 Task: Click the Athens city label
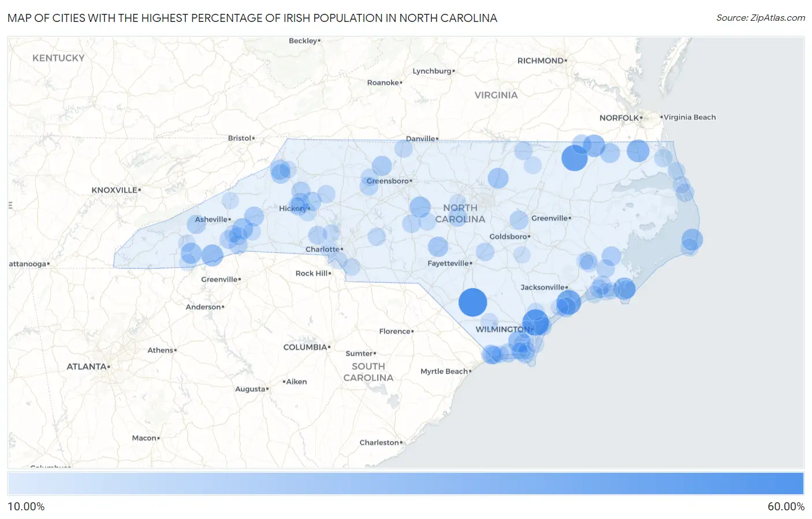(161, 350)
